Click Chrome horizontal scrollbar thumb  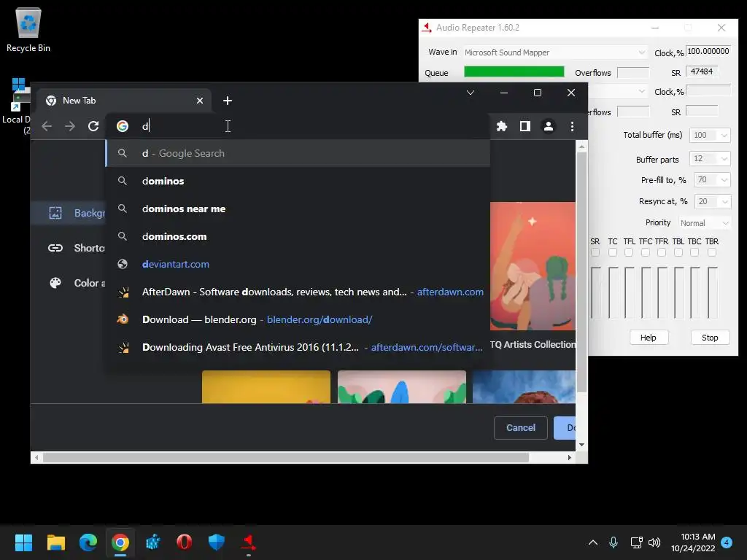point(286,458)
